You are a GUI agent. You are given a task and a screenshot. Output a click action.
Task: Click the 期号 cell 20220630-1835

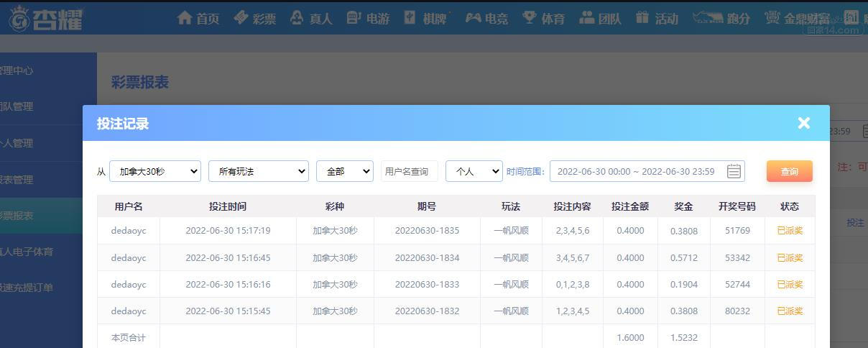(427, 231)
